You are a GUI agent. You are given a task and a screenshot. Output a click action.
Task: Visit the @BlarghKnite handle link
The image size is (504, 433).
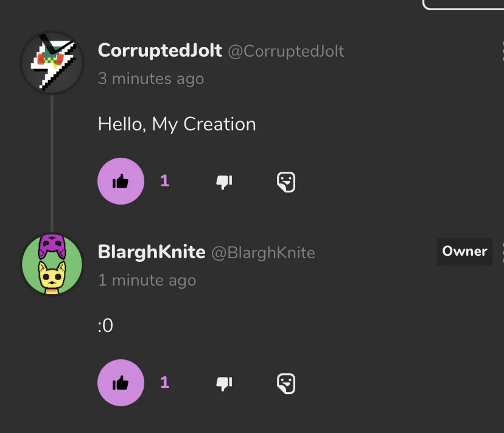[x=263, y=253]
